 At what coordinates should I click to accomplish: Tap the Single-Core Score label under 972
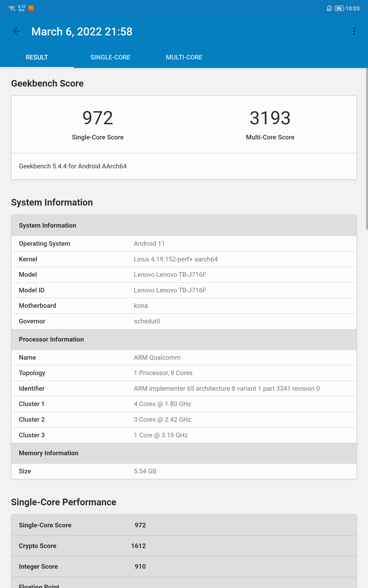coord(98,137)
